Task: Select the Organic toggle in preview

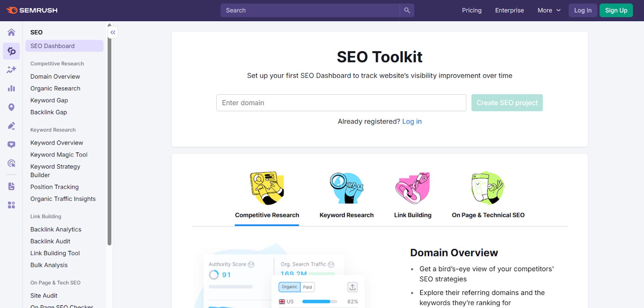Action: (289, 287)
